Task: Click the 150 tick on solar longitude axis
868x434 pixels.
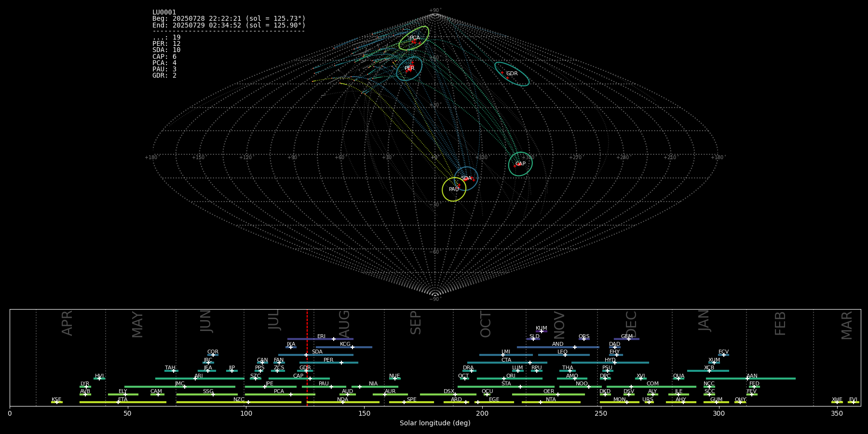Action: tap(364, 413)
